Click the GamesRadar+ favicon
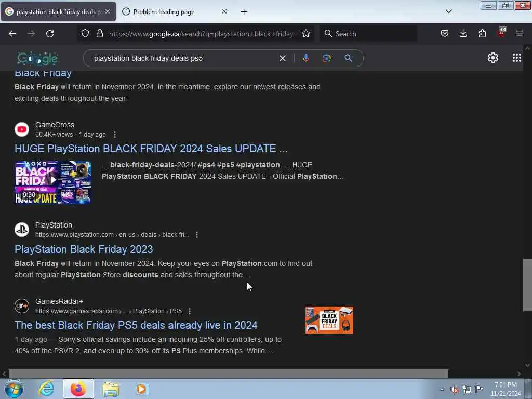 click(22, 306)
